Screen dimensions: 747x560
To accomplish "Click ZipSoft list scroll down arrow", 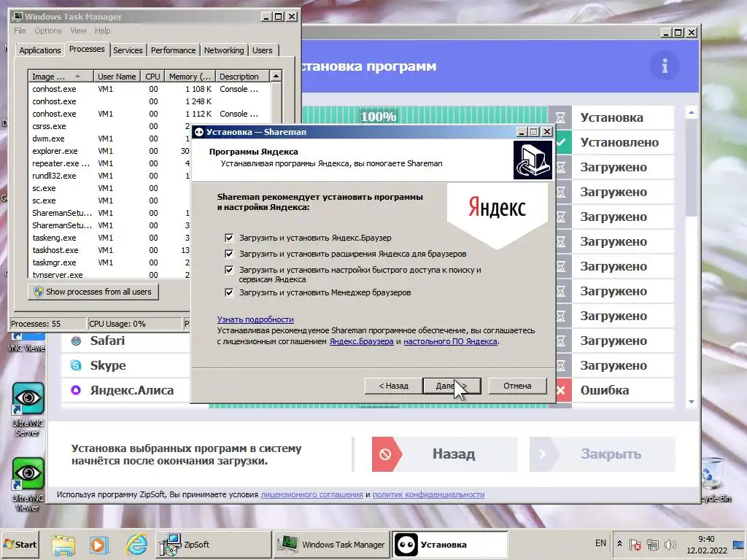I will (692, 402).
